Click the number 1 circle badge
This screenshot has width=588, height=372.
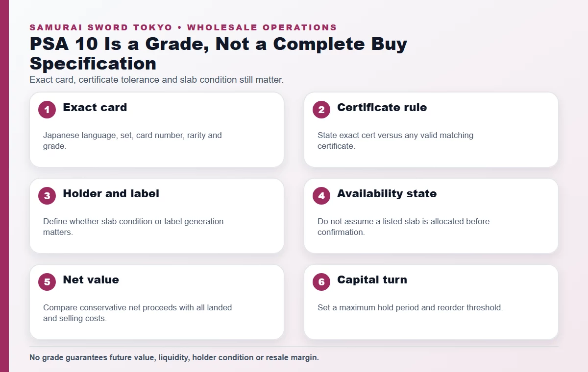pyautogui.click(x=47, y=110)
